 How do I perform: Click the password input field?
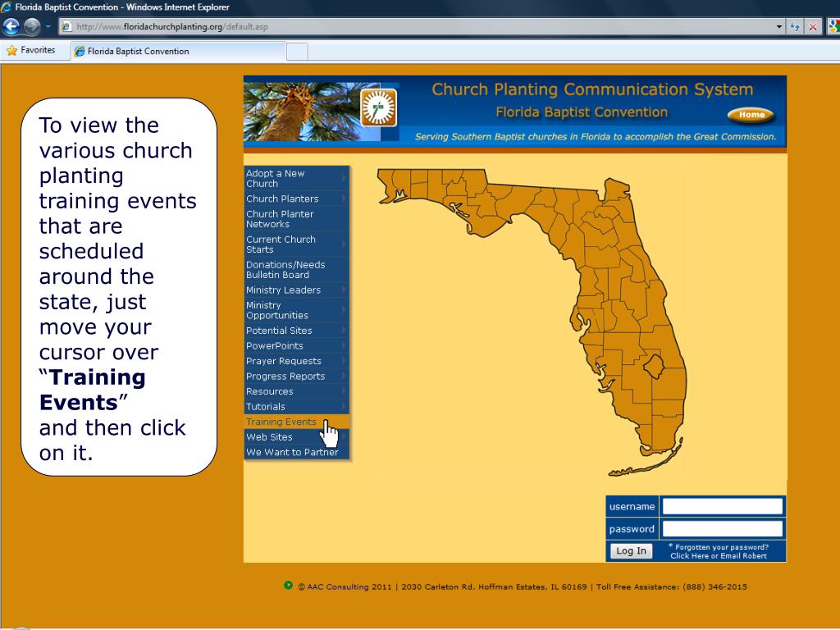pos(722,529)
